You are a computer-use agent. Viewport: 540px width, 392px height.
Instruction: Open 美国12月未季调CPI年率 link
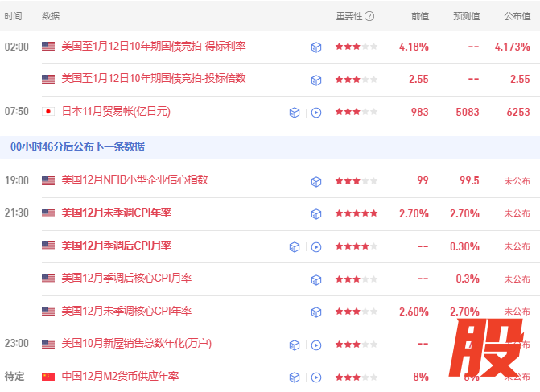click(117, 213)
